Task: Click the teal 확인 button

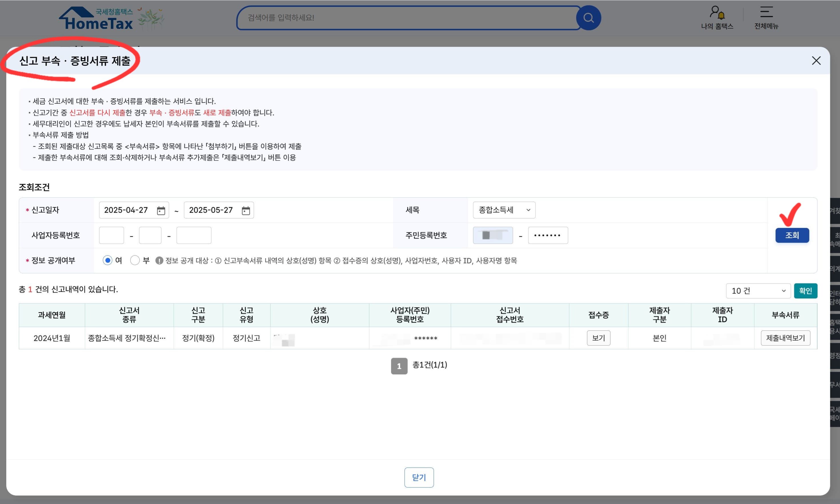Action: [x=805, y=291]
